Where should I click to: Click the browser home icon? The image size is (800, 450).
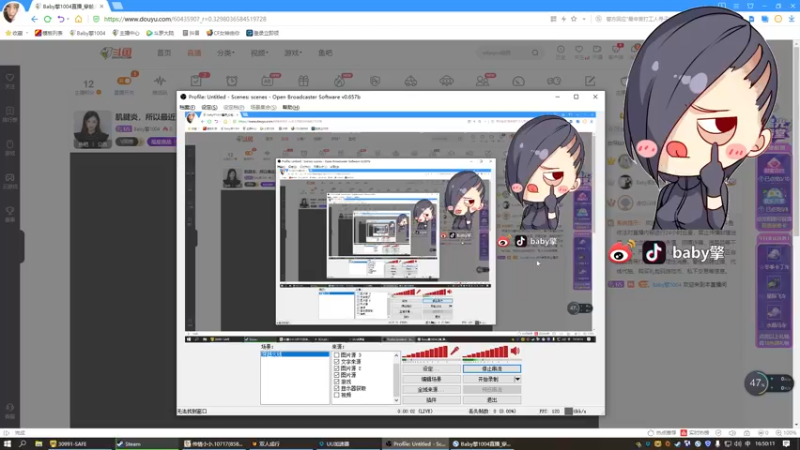(79, 19)
